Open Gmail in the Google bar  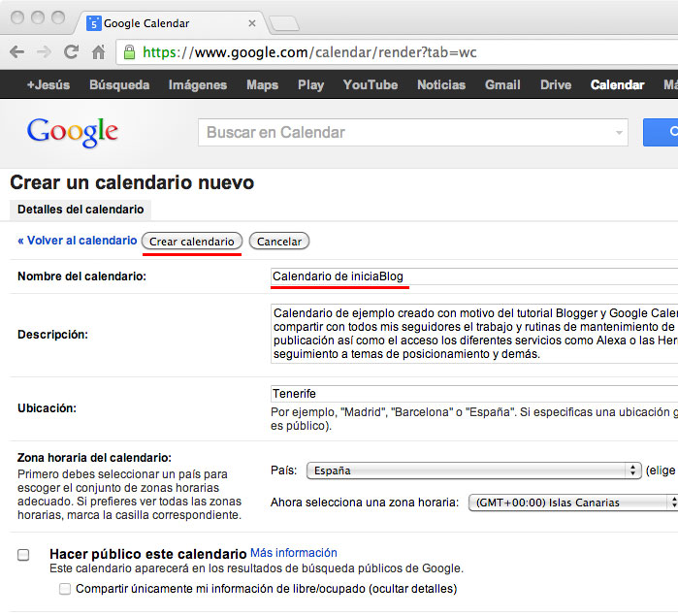click(502, 84)
